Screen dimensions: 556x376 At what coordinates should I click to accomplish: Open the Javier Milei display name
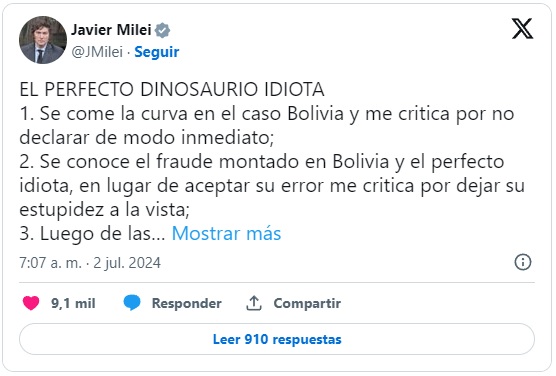click(111, 30)
